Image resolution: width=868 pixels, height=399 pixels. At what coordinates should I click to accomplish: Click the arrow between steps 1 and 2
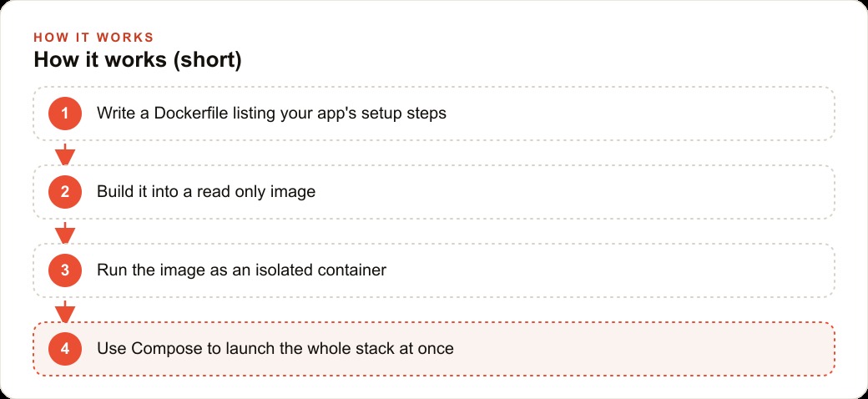65,154
